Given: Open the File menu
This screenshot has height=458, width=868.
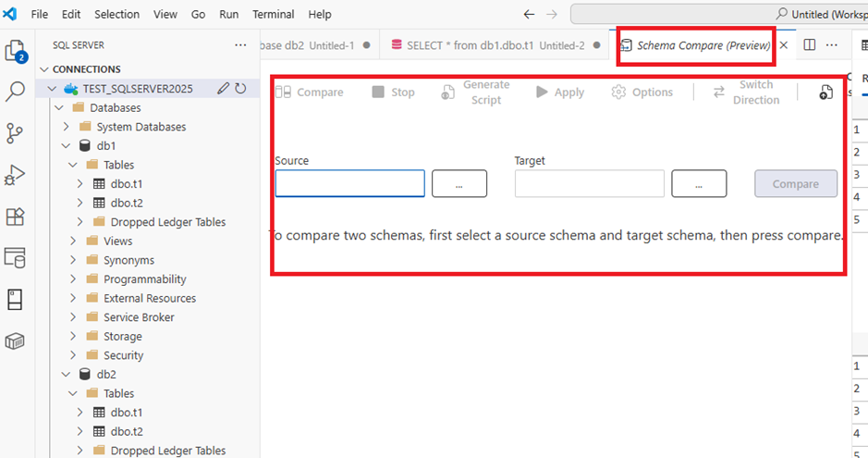Looking at the screenshot, I should (40, 15).
